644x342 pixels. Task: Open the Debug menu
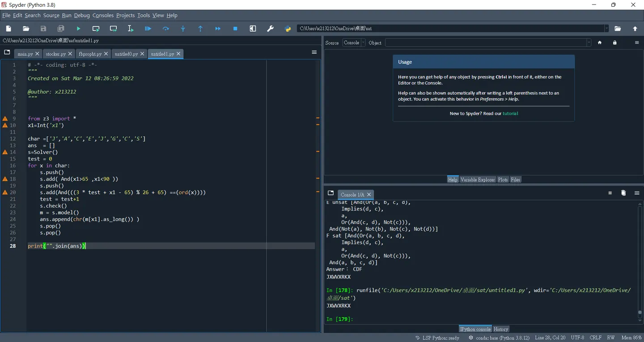pos(82,15)
